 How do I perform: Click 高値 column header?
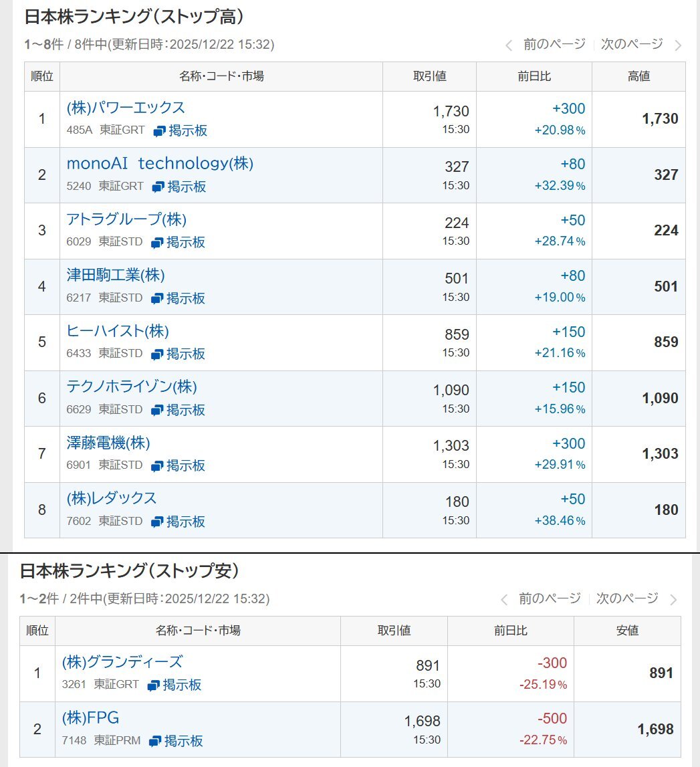(638, 76)
